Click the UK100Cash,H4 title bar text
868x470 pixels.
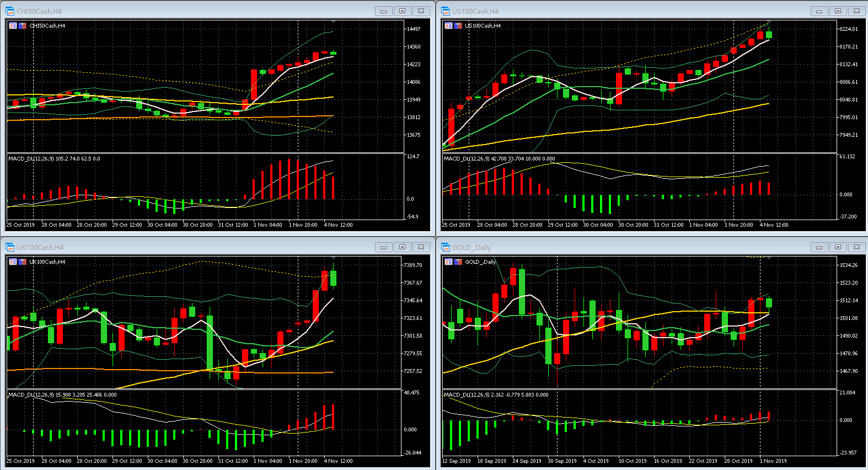(x=40, y=247)
